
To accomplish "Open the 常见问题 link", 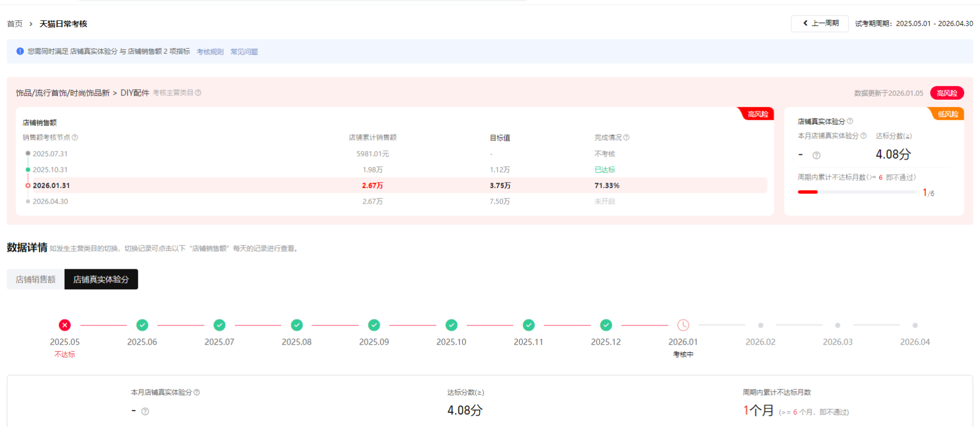I will 244,52.
